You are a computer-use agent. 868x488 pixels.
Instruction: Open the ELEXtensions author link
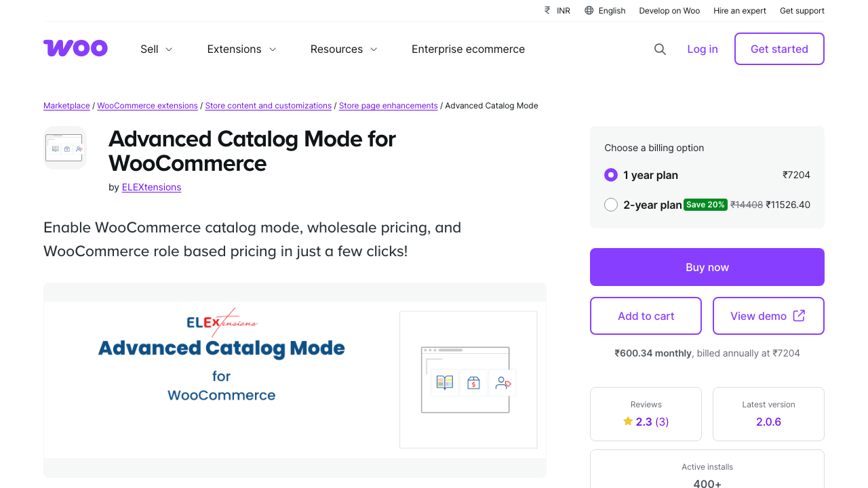[x=151, y=187]
